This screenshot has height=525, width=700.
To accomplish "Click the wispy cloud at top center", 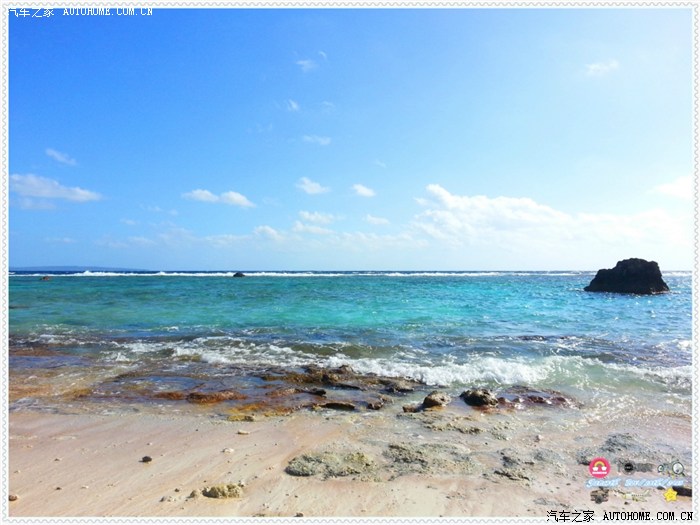I will point(306,64).
